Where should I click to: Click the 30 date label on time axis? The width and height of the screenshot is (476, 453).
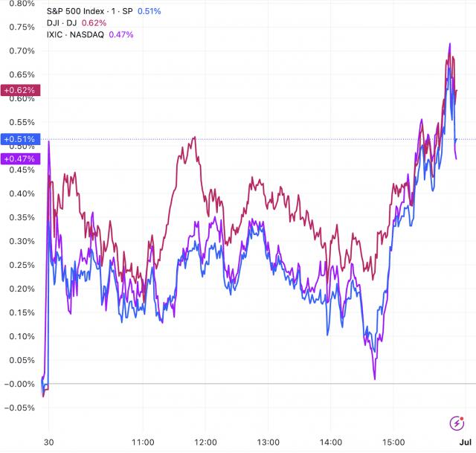tap(49, 440)
